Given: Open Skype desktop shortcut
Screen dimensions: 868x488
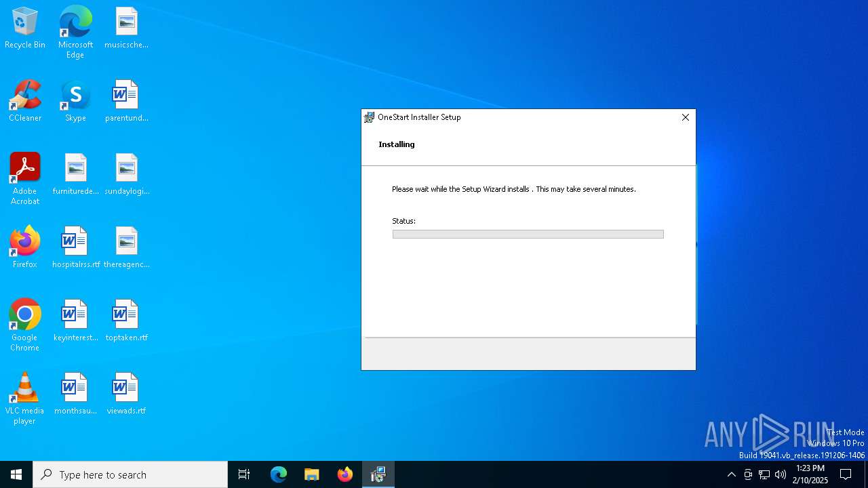Looking at the screenshot, I should (75, 102).
